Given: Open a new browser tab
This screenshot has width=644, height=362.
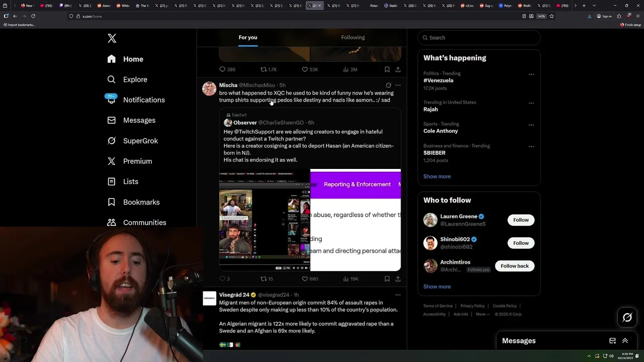Looking at the screenshot, I should click(x=584, y=6).
